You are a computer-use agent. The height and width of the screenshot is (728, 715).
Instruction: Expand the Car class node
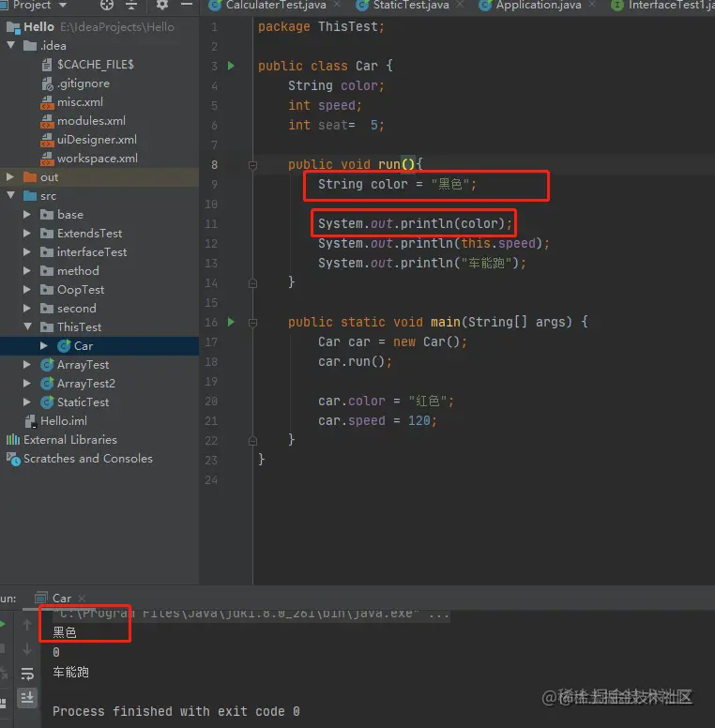click(44, 346)
